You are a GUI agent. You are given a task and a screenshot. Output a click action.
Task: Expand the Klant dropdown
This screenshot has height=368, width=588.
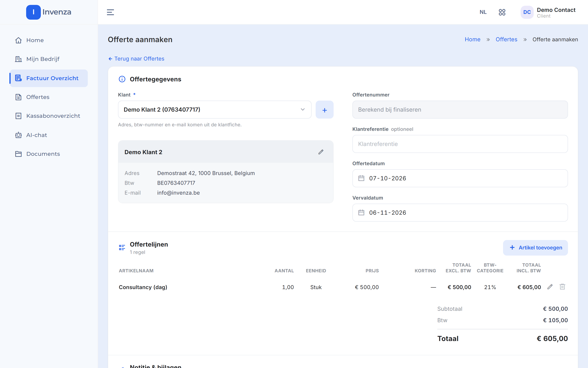(x=215, y=110)
